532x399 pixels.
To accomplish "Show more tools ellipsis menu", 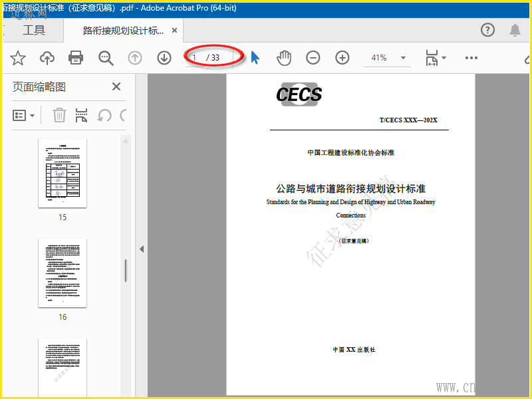I will pos(471,58).
